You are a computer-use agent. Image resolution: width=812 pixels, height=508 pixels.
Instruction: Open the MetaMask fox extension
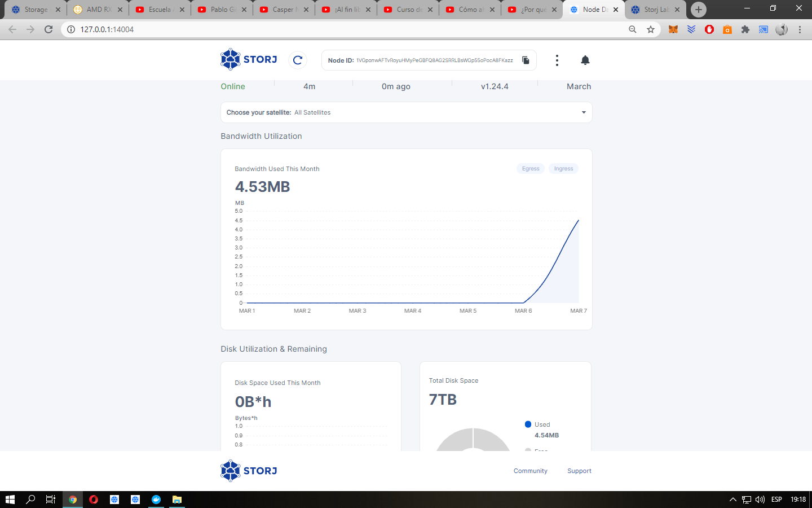pos(673,29)
